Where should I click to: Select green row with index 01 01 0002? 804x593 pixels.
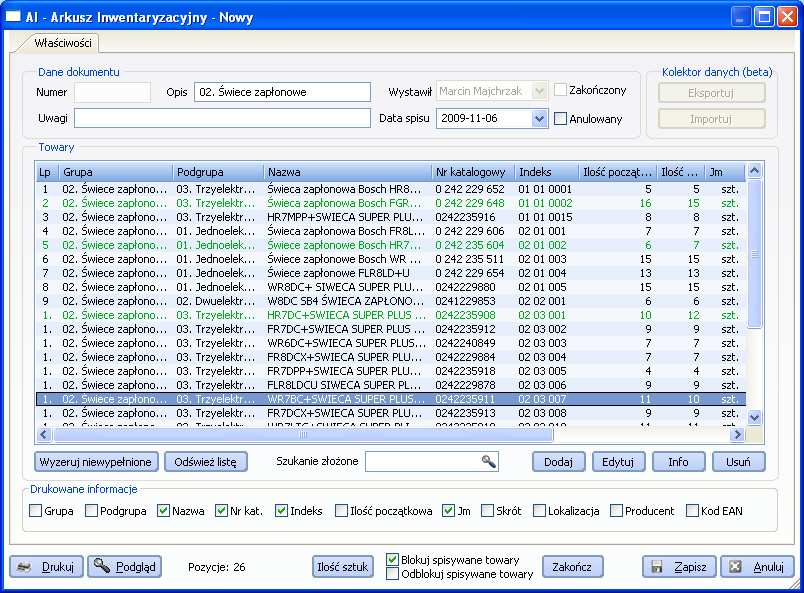391,203
